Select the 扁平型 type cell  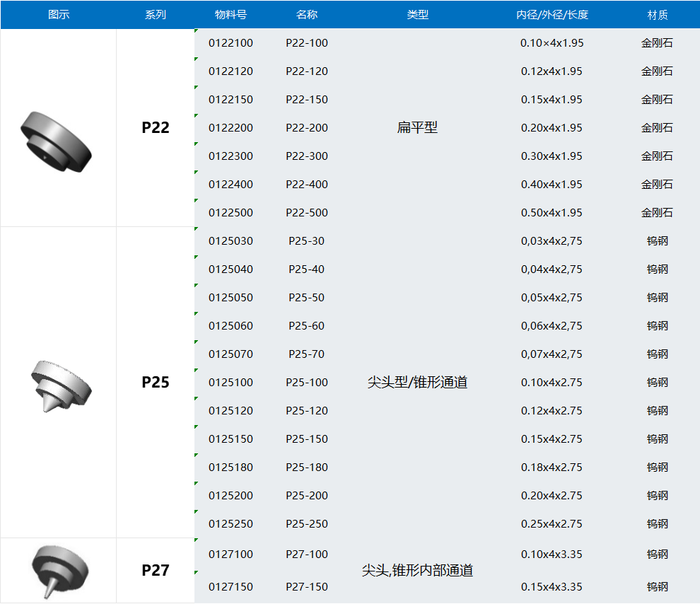click(417, 128)
